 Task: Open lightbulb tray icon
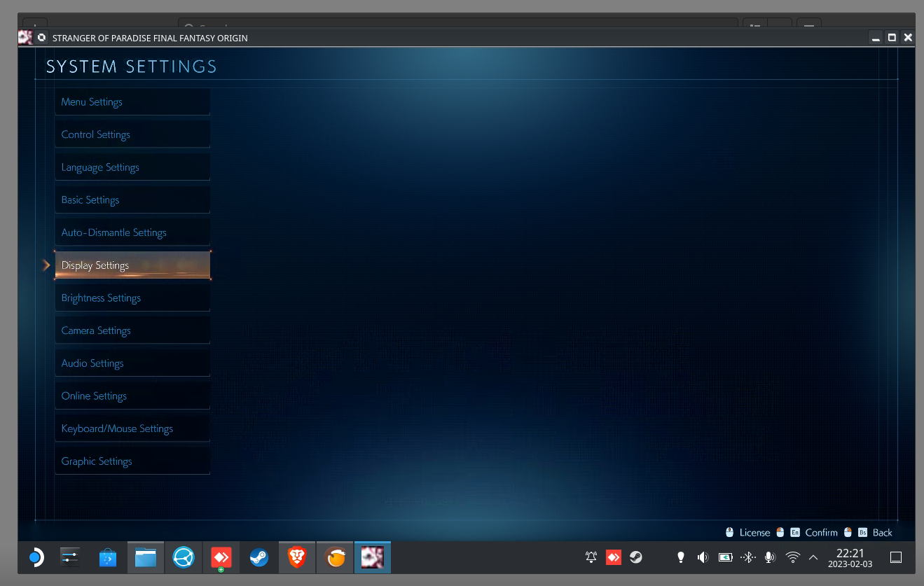(680, 557)
